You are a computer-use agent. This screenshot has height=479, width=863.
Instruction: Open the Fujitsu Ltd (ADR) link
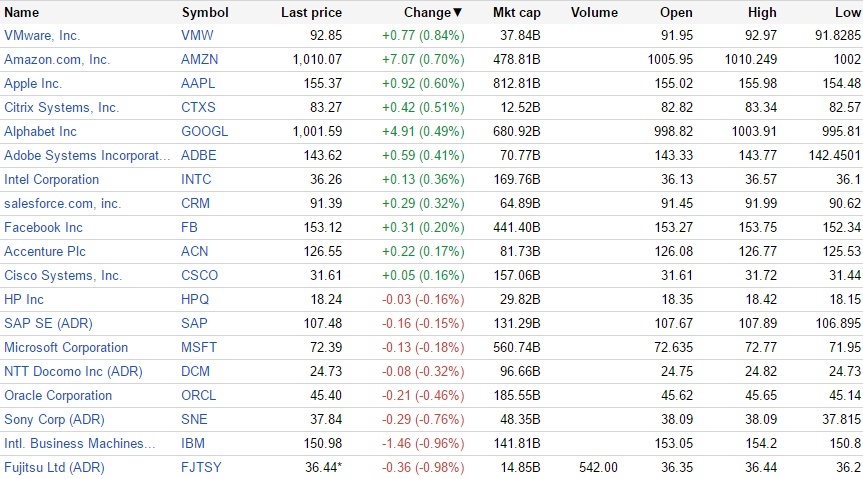(x=54, y=467)
